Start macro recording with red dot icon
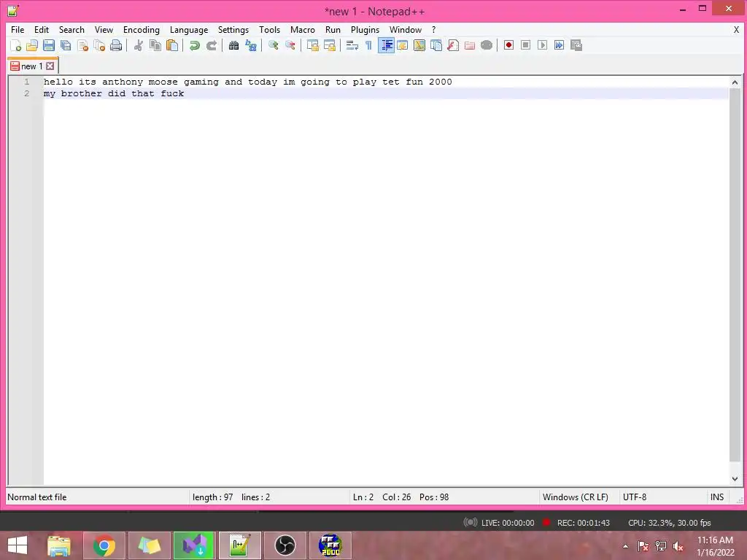 (508, 45)
